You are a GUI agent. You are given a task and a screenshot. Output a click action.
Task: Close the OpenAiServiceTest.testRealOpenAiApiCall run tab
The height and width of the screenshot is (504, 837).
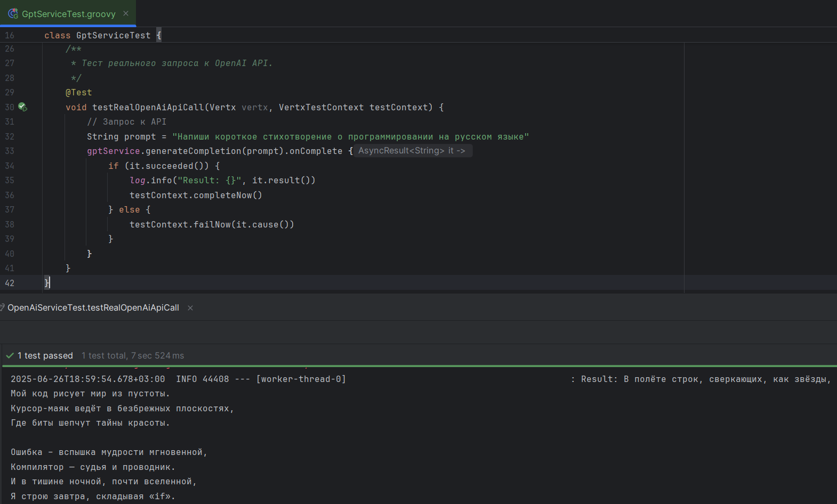[x=190, y=308]
